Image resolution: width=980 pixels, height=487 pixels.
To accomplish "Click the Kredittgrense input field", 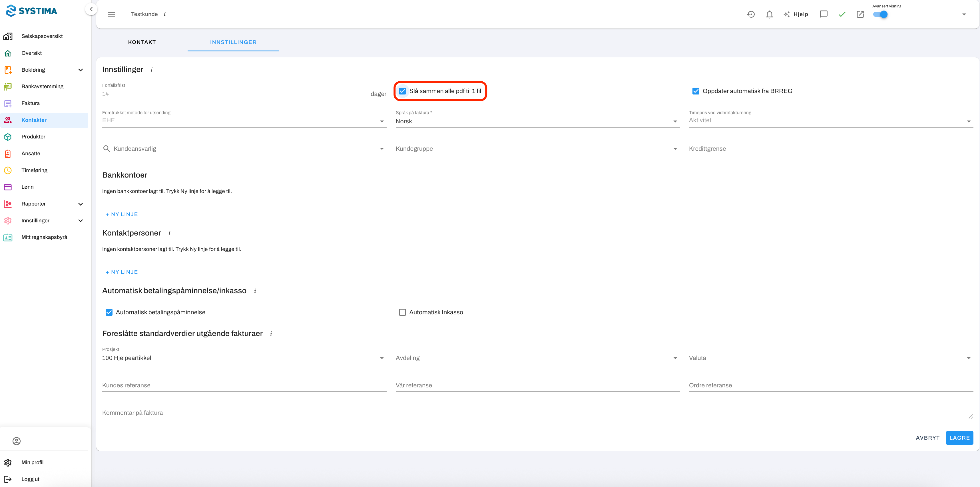I will click(x=830, y=149).
